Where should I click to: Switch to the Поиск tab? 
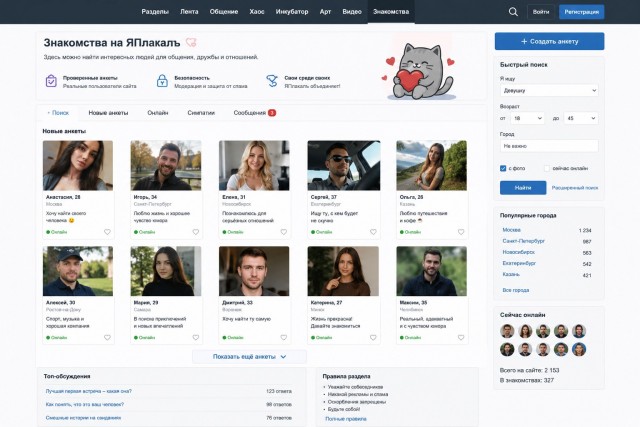[x=58, y=113]
